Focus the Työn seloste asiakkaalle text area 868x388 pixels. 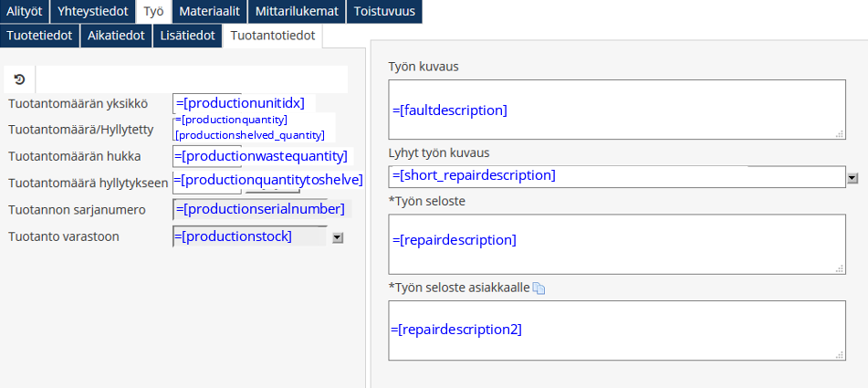[616, 330]
